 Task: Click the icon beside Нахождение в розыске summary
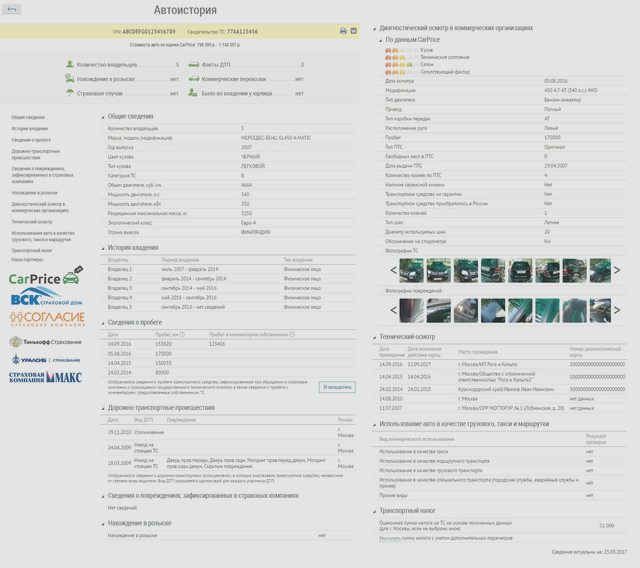[x=70, y=78]
